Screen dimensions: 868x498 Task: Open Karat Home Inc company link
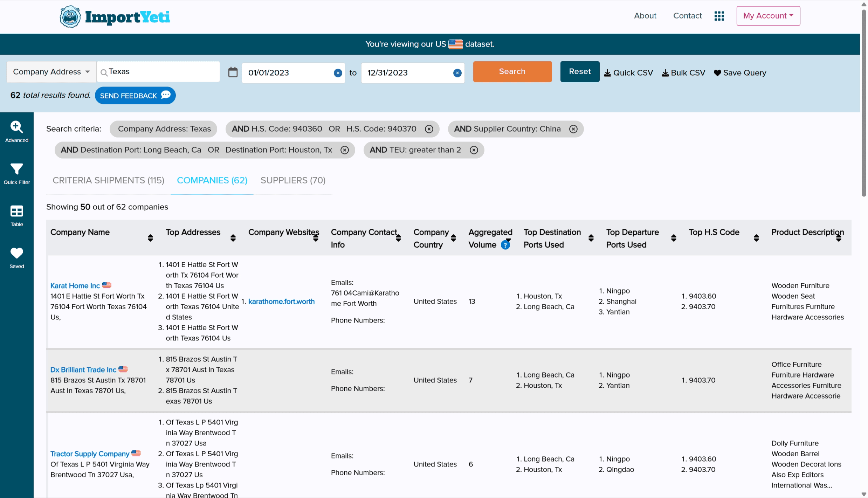pyautogui.click(x=75, y=286)
